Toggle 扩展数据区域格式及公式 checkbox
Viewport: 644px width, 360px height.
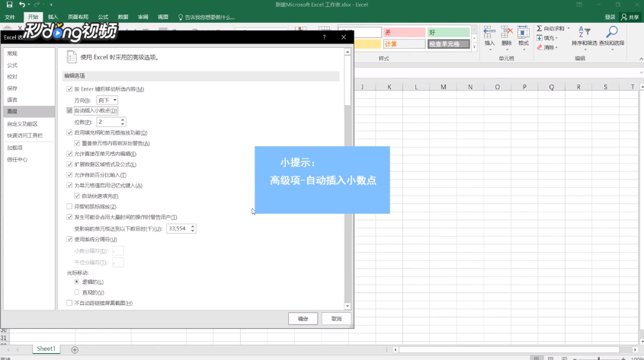69,164
